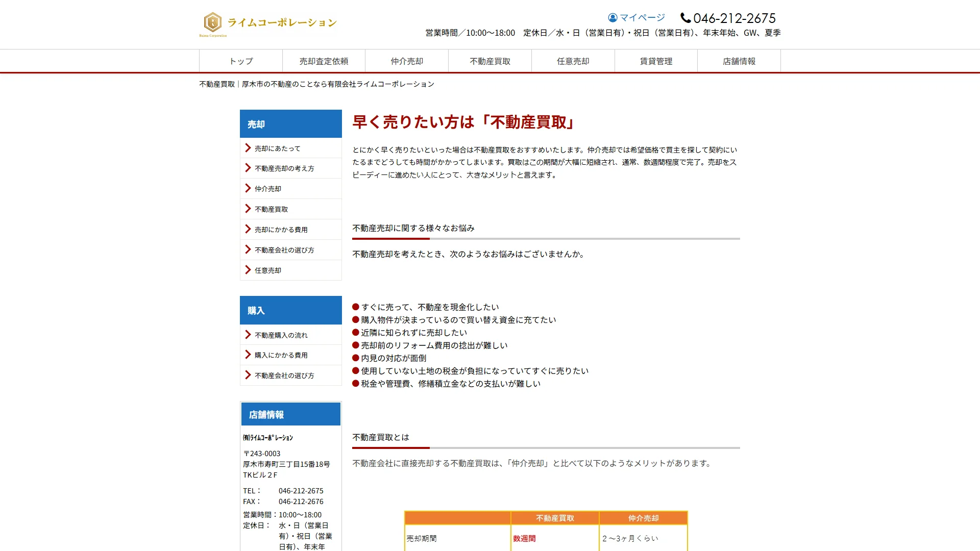Viewport: 980px width, 551px height.
Task: Click the heading 早く売りたい方は「不動産買取」
Action: [464, 122]
